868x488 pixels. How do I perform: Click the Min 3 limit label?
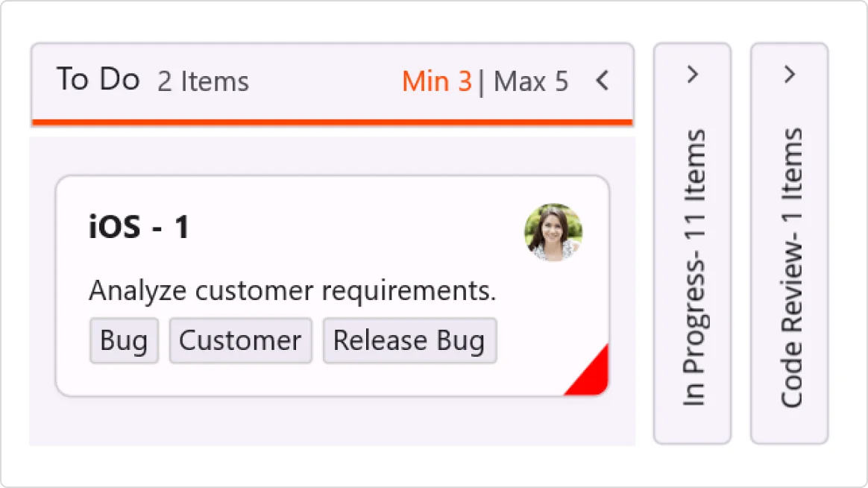(x=436, y=81)
